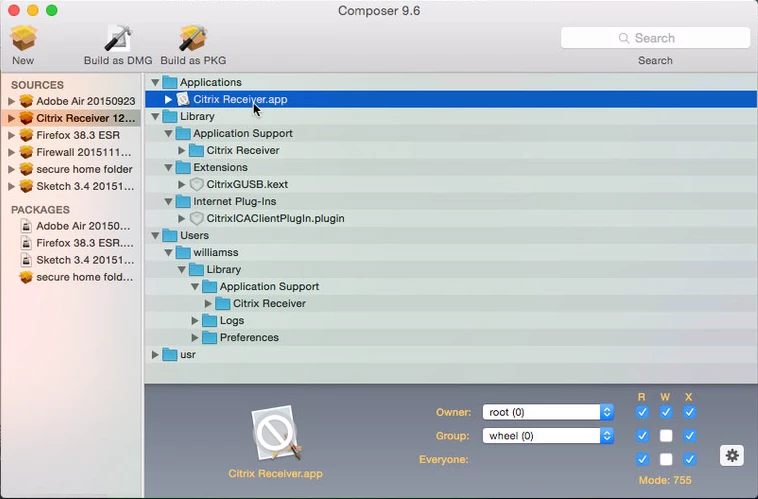Screen dimensions: 758x499
Task: Click the CitrixICAClientPlugIn.plugin shield icon
Action: tap(196, 219)
